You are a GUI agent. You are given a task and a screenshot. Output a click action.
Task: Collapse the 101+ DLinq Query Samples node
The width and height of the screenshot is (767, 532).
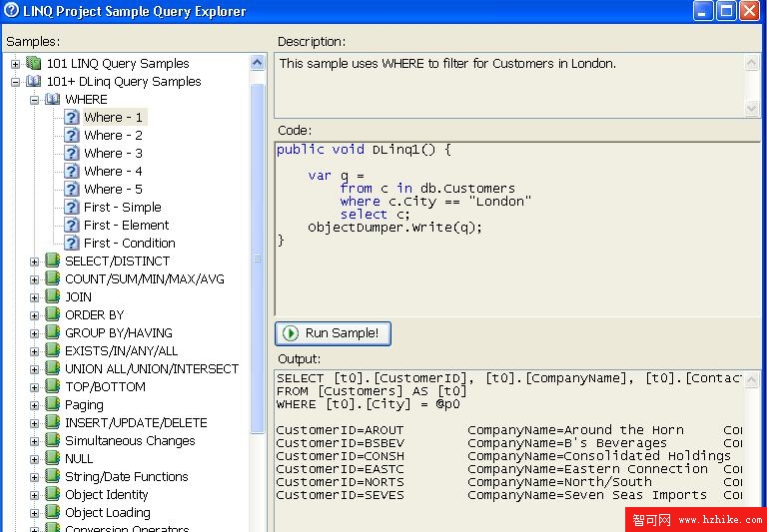[16, 82]
